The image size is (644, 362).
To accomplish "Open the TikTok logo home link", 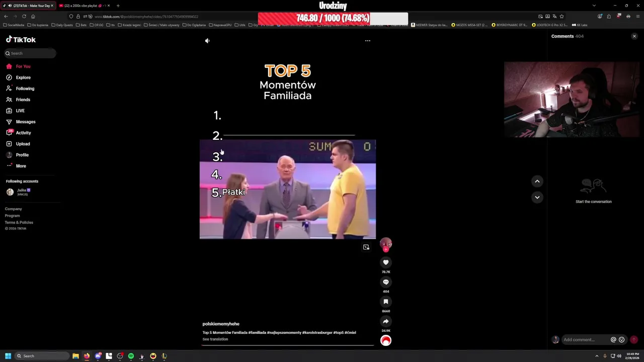I will (x=21, y=40).
